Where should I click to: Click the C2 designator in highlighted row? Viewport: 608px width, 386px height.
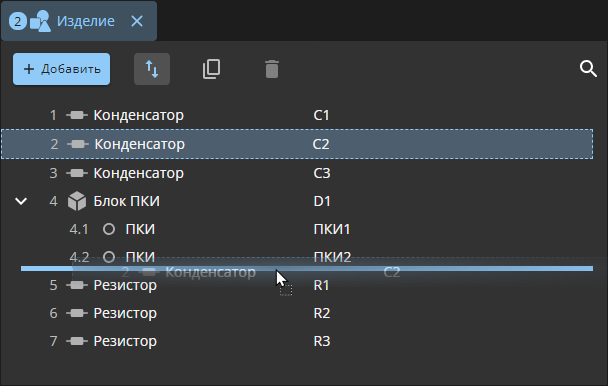321,144
